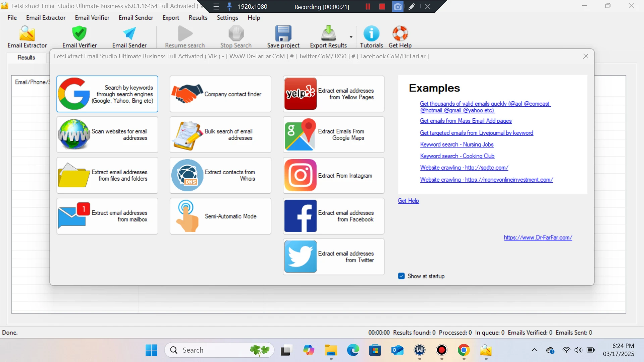Screen dimensions: 644x362
Task: Show hidden icons in system tray
Action: click(x=534, y=350)
